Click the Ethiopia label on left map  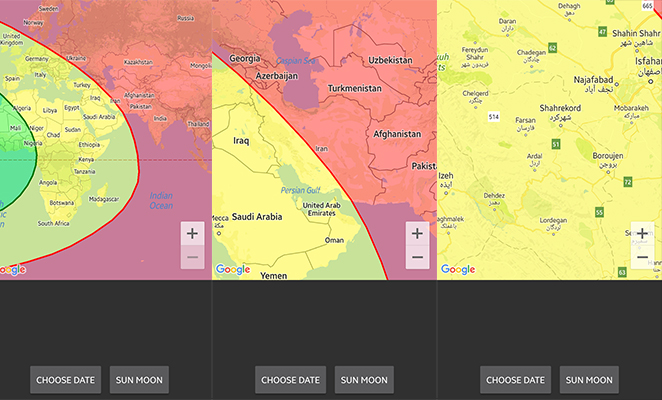(x=89, y=144)
